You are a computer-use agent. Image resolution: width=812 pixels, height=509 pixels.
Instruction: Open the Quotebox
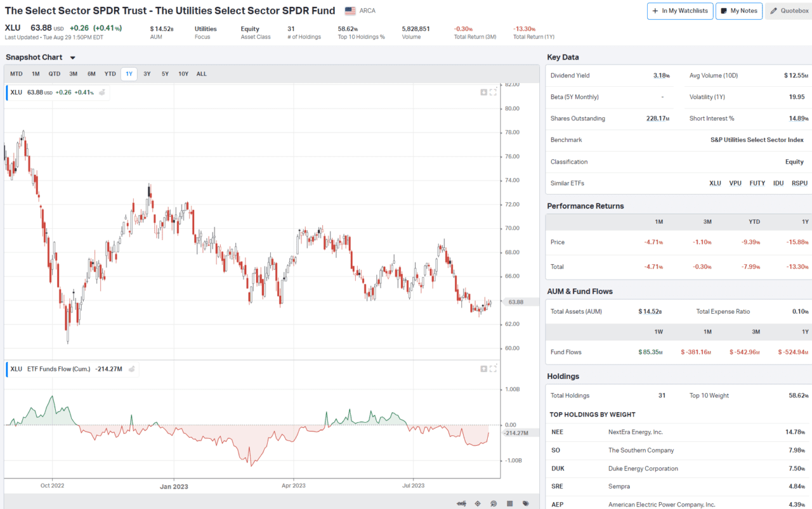coord(789,11)
